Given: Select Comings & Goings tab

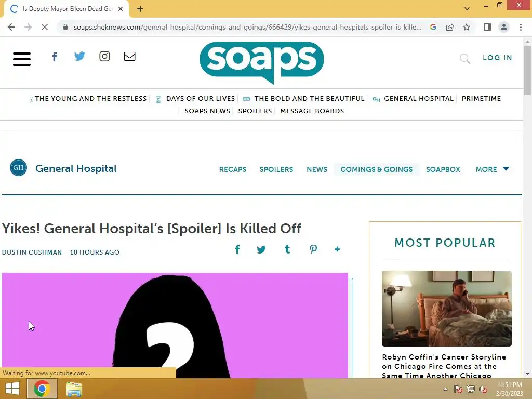Looking at the screenshot, I should tap(377, 169).
